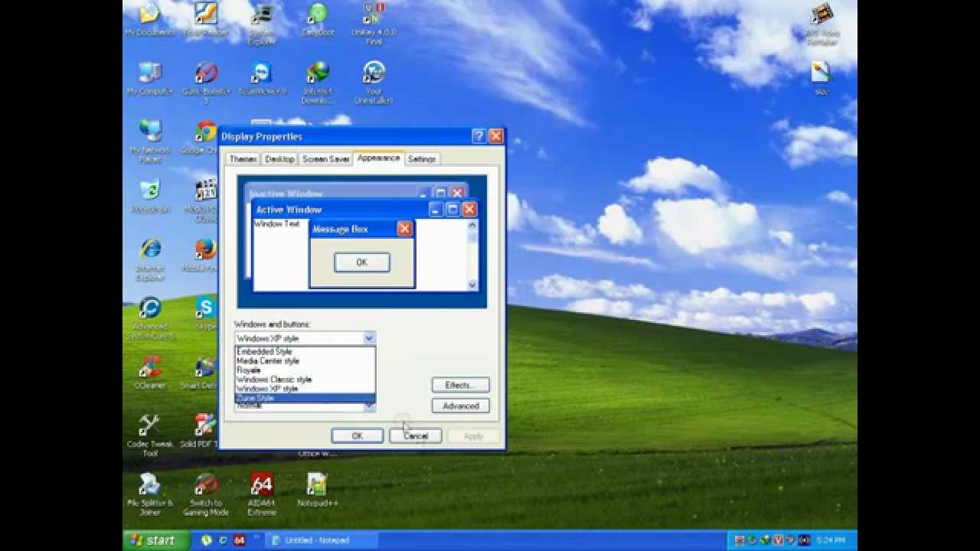
Task: Open the Skype desktop icon
Action: tap(205, 315)
